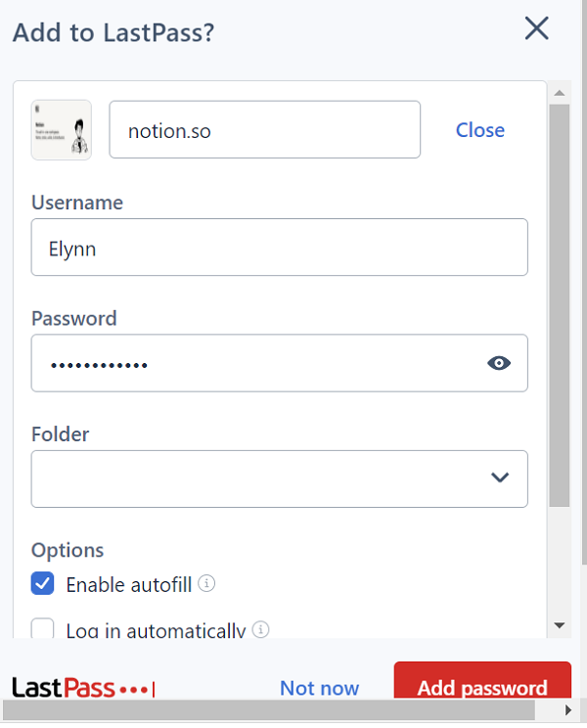Click the Username field containing Elynn

280,247
